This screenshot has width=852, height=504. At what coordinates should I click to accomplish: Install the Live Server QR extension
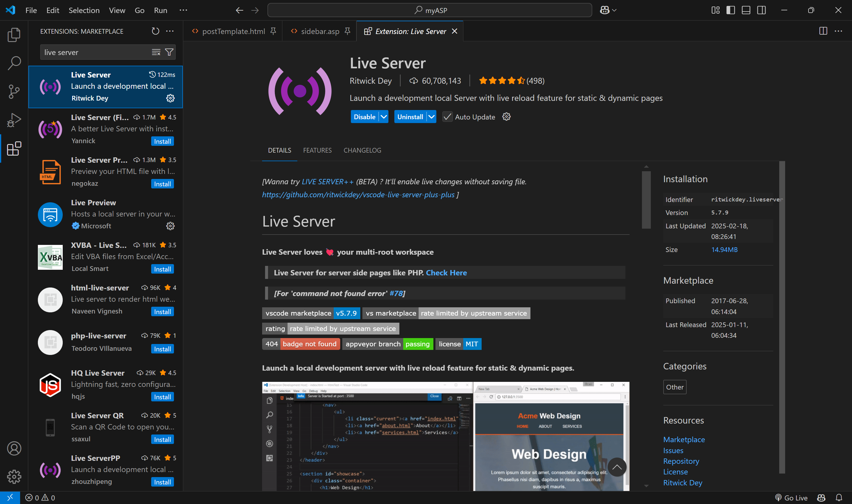click(162, 440)
